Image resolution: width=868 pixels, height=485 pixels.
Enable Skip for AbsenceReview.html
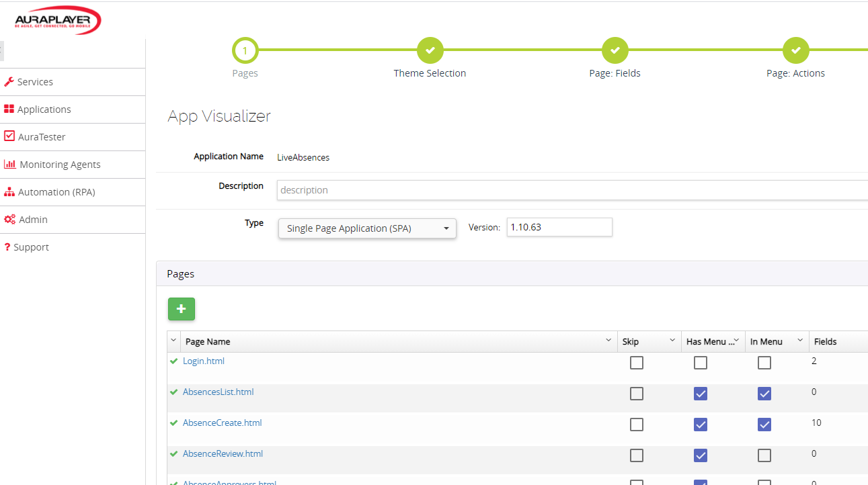tap(637, 455)
